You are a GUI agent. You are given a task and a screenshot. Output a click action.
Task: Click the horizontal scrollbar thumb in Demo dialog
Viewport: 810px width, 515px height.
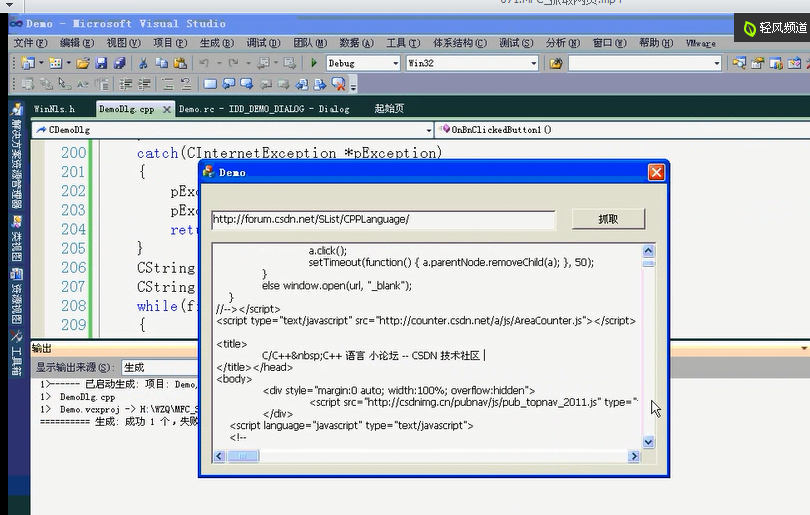coord(243,456)
